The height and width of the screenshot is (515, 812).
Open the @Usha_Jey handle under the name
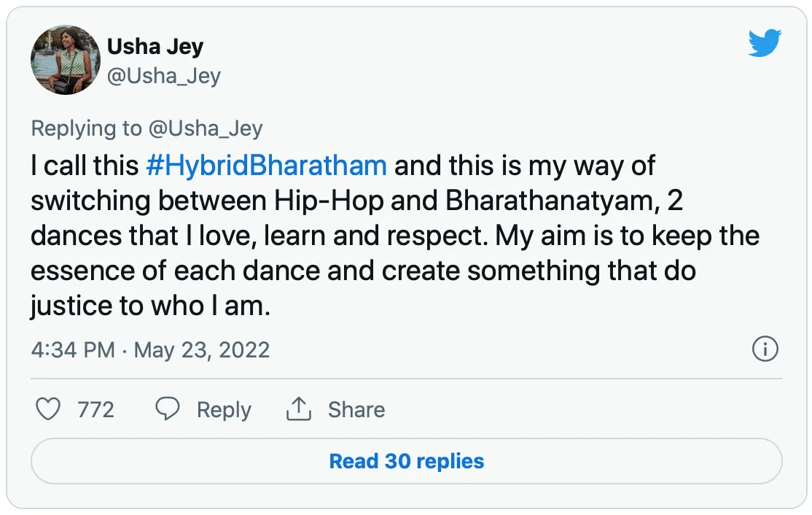[163, 76]
